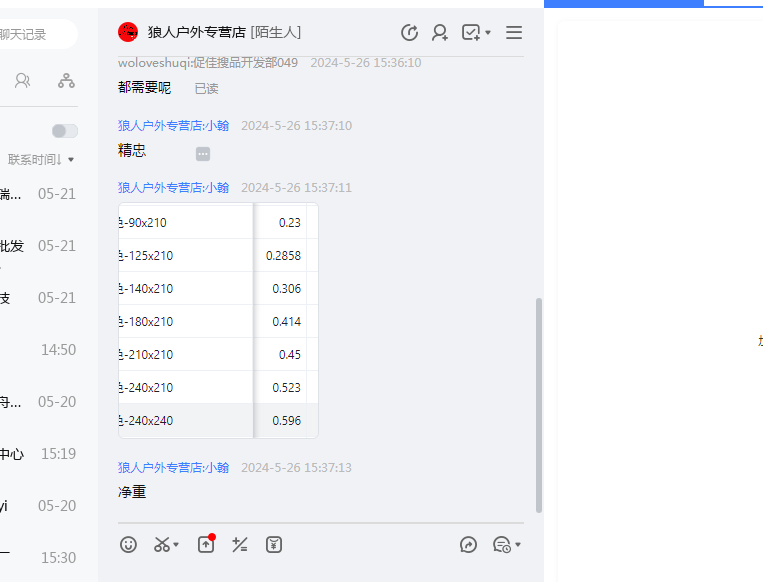The width and height of the screenshot is (763, 582).
Task: Select the conversation timed 15:19
Action: coord(39,454)
